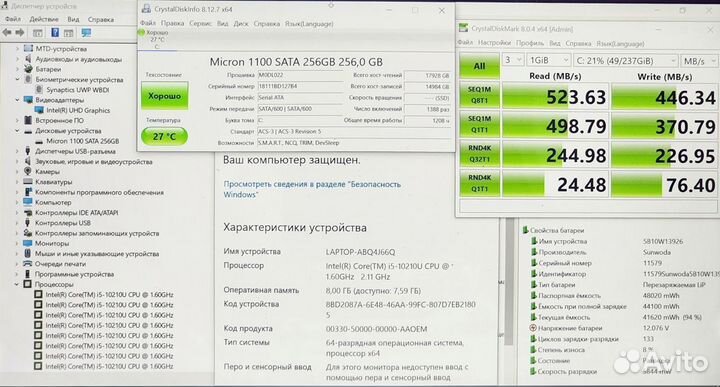This screenshot has height=387, width=720.
Task: Open Профиль menu in CrystalDiskMark
Action: click(x=529, y=43)
